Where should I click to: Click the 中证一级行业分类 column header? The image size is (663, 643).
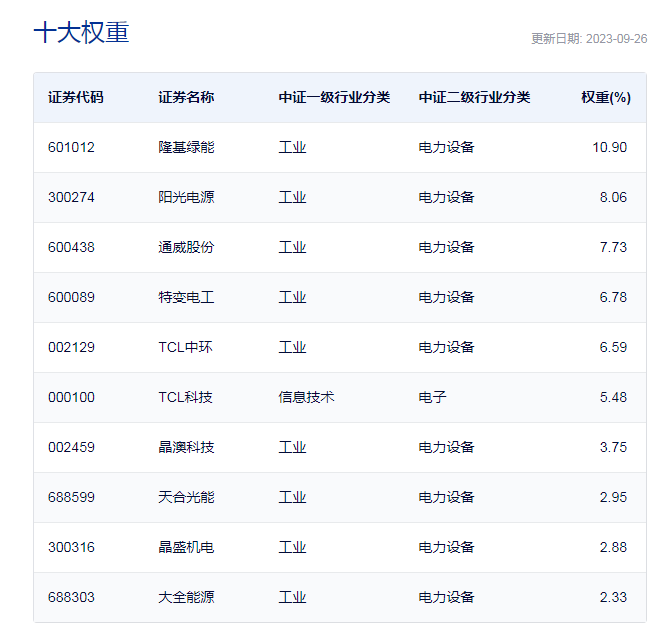coord(334,97)
